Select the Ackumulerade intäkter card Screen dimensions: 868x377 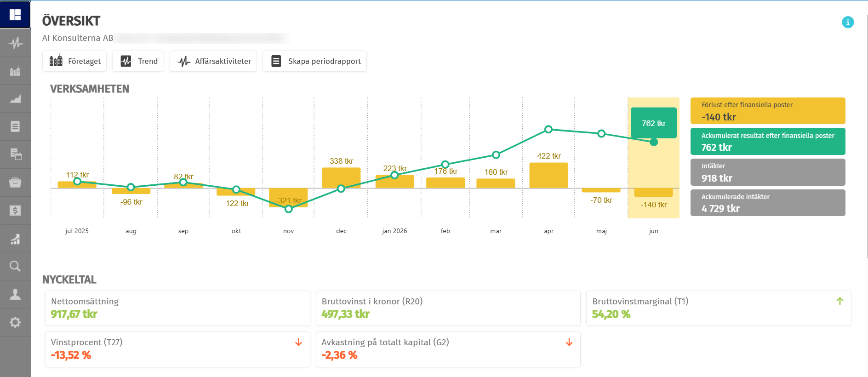768,203
